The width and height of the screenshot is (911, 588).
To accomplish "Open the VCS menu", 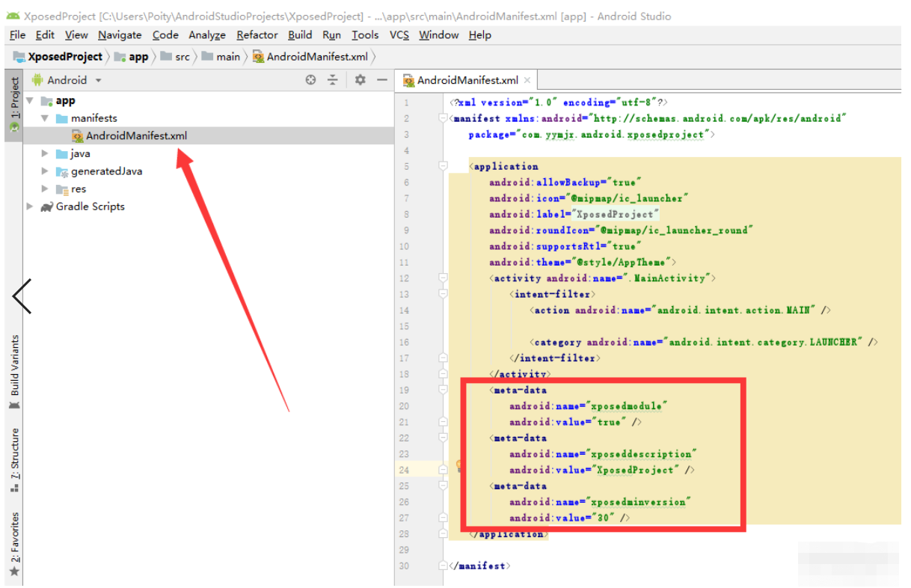I will 399,35.
